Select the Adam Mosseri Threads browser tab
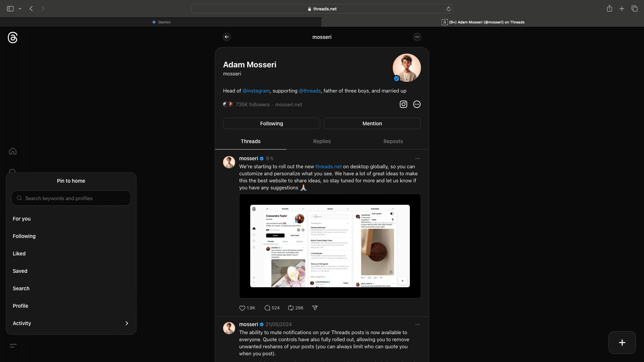Screen dimensions: 644x362 coord(483,22)
